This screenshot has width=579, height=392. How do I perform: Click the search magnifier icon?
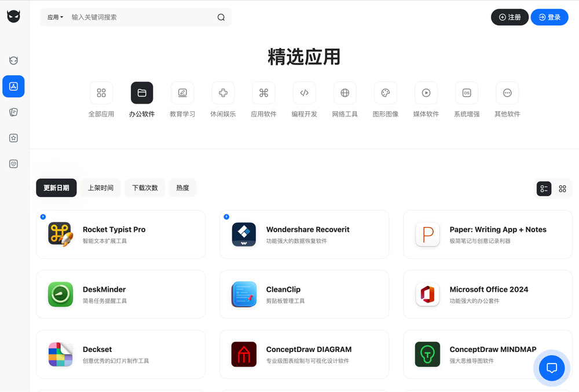click(221, 17)
